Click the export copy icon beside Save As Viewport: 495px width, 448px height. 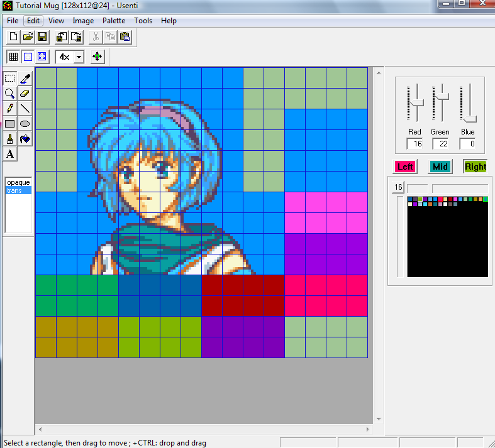click(x=76, y=37)
